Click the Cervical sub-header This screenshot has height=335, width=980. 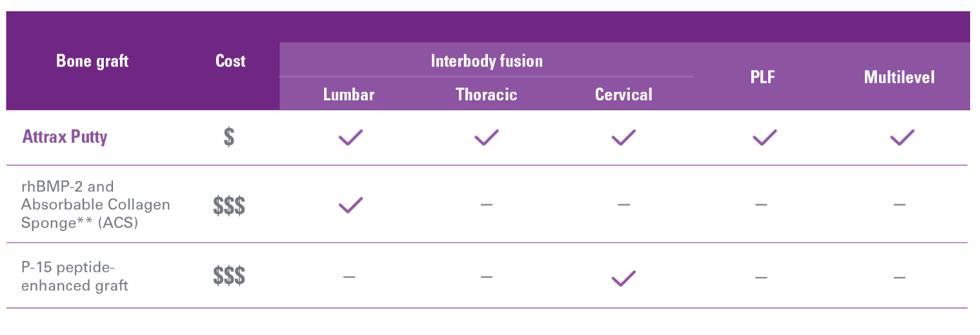[x=624, y=95]
